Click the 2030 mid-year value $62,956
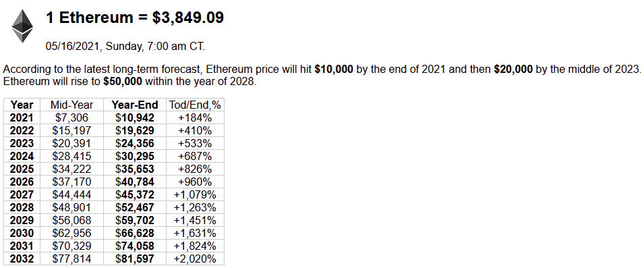This screenshot has width=644, height=268. coord(72,233)
